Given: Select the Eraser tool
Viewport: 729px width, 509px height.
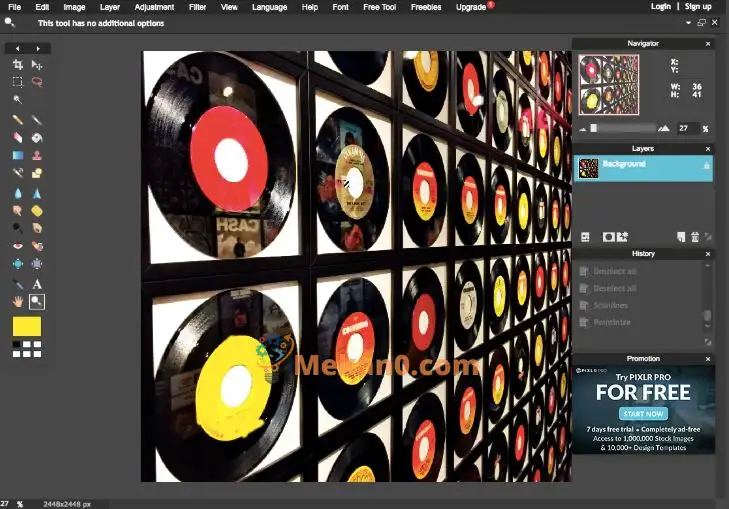Looking at the screenshot, I should [18, 138].
